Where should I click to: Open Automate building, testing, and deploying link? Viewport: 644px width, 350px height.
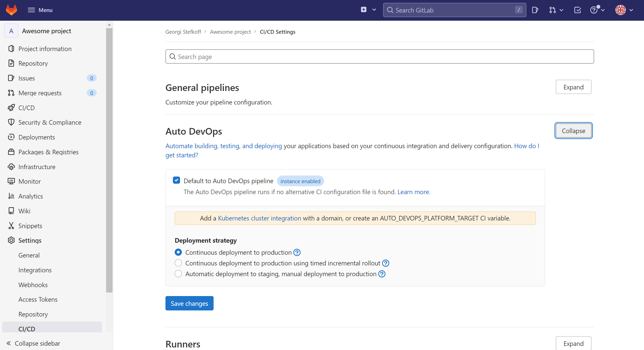[224, 146]
